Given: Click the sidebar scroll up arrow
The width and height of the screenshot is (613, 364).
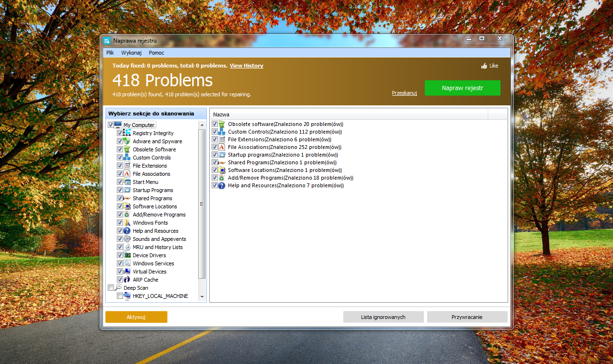Looking at the screenshot, I should click(x=202, y=124).
